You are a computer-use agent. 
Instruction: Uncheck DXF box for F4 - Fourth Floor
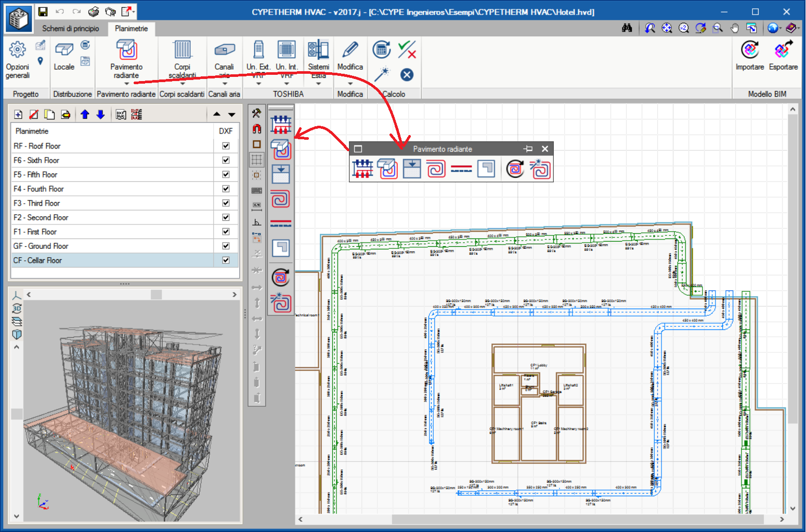coord(226,189)
